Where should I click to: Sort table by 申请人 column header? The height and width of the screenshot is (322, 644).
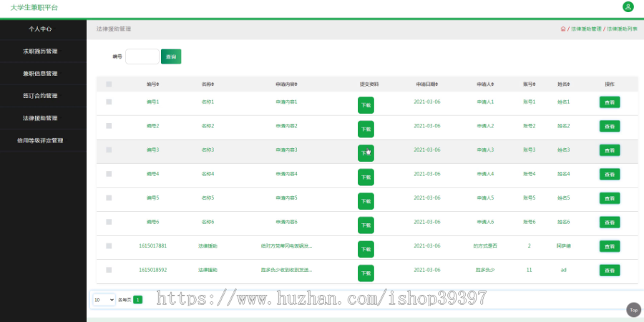tap(485, 84)
